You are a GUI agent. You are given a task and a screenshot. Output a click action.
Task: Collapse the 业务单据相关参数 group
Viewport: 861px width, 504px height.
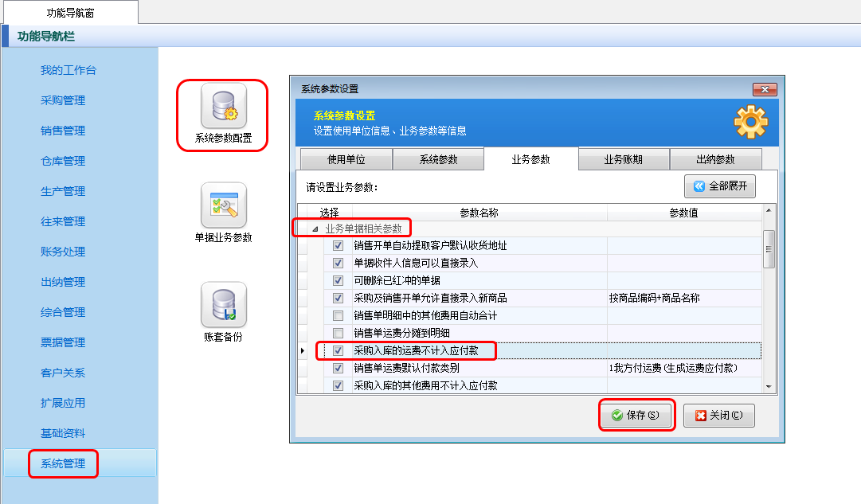click(315, 229)
